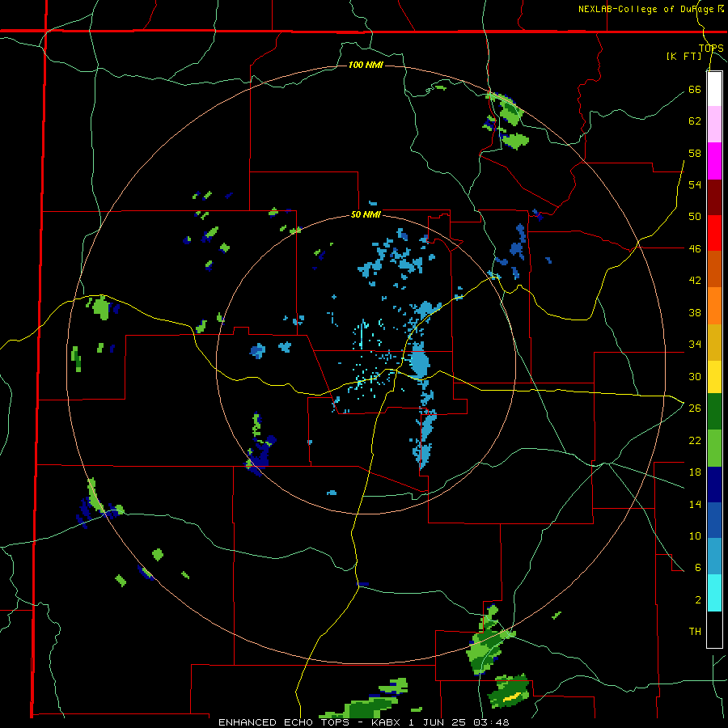Viewport: 728px width, 728px height.
Task: Select the 26 value on the legend
Action: coord(695,408)
